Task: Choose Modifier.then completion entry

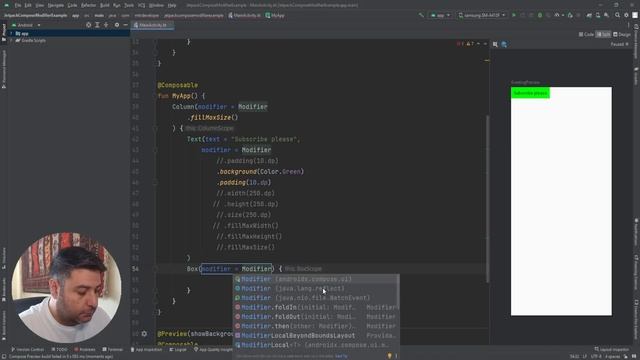Action: point(316,326)
